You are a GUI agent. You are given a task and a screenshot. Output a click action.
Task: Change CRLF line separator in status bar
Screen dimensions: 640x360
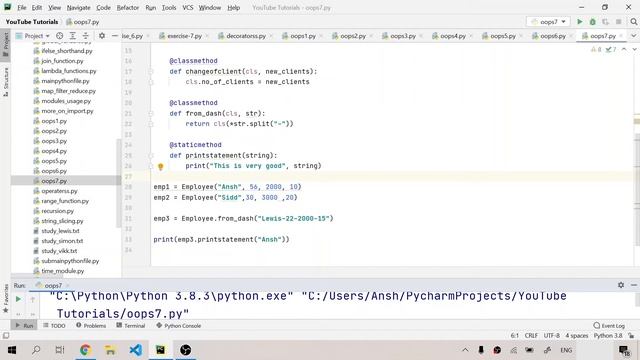pyautogui.click(x=531, y=336)
